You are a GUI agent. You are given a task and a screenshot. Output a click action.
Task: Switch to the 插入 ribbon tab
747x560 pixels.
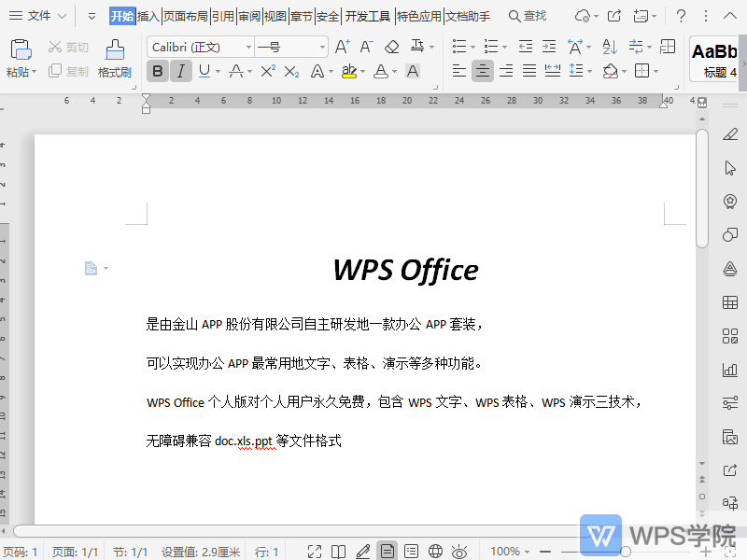tap(148, 16)
